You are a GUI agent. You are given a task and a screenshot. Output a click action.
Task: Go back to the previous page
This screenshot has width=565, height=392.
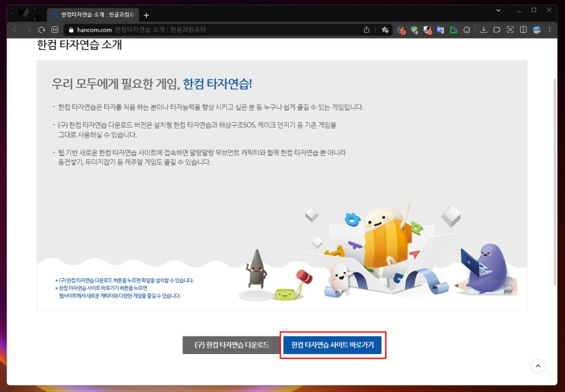(15, 30)
